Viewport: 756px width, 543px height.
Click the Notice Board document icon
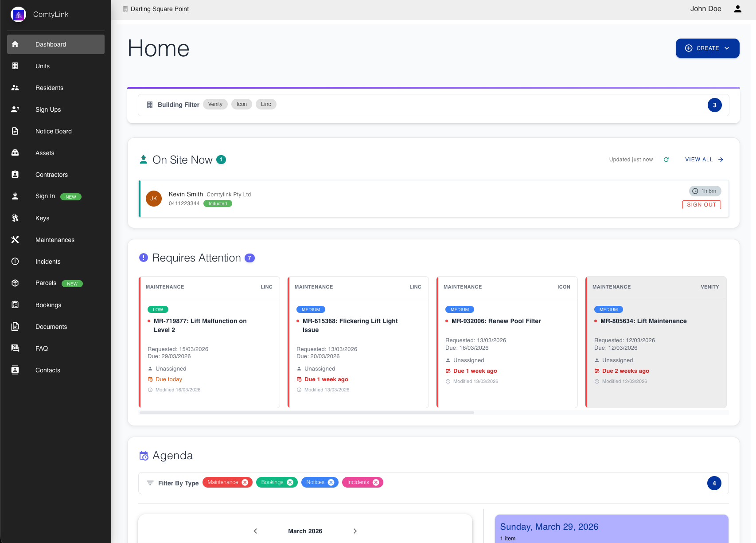[x=15, y=131]
